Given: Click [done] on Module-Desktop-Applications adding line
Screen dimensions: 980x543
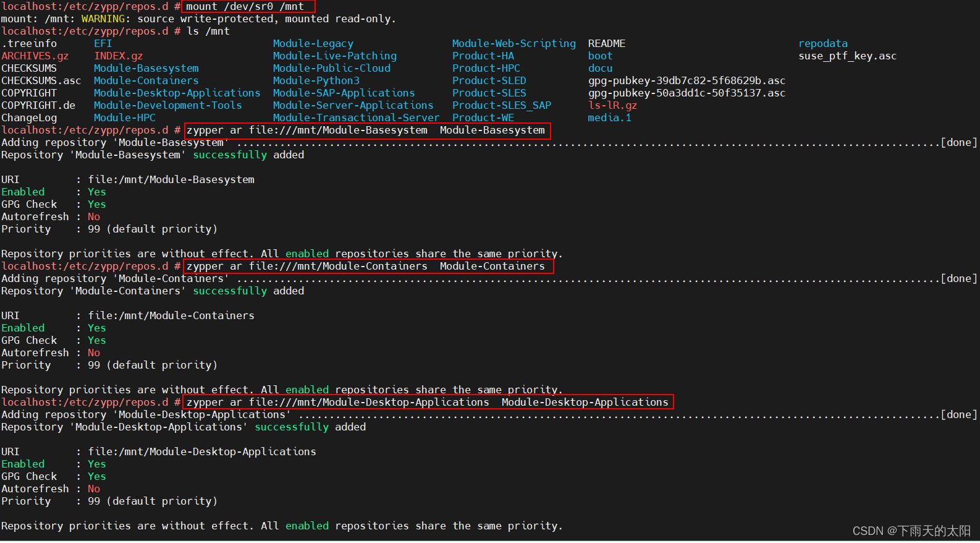Looking at the screenshot, I should click(x=959, y=414).
